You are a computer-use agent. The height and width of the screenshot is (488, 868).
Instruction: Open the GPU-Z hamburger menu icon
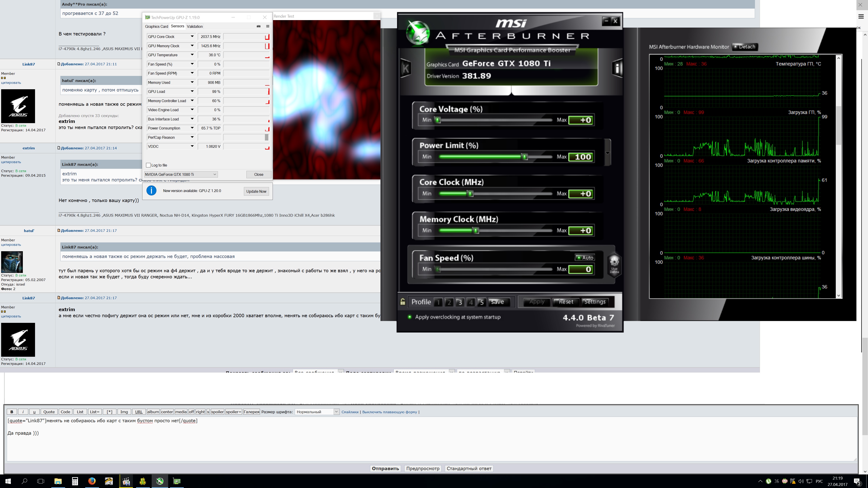[268, 26]
